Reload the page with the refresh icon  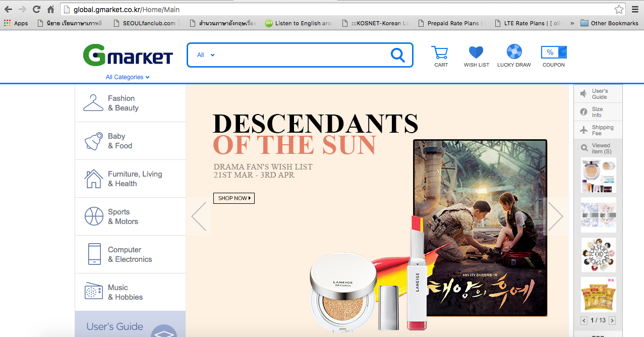[x=36, y=9]
